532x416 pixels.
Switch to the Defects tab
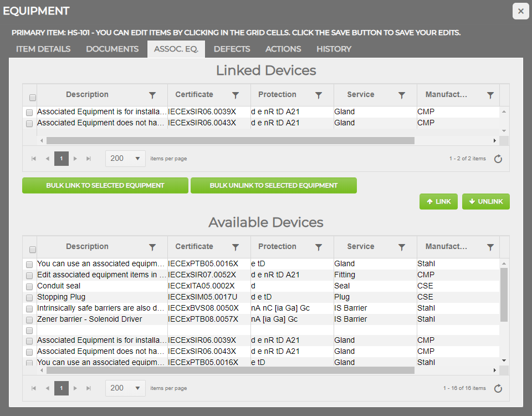(232, 49)
